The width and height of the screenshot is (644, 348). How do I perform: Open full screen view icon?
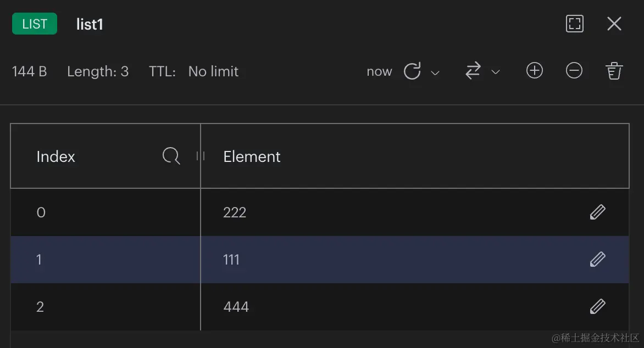point(575,24)
